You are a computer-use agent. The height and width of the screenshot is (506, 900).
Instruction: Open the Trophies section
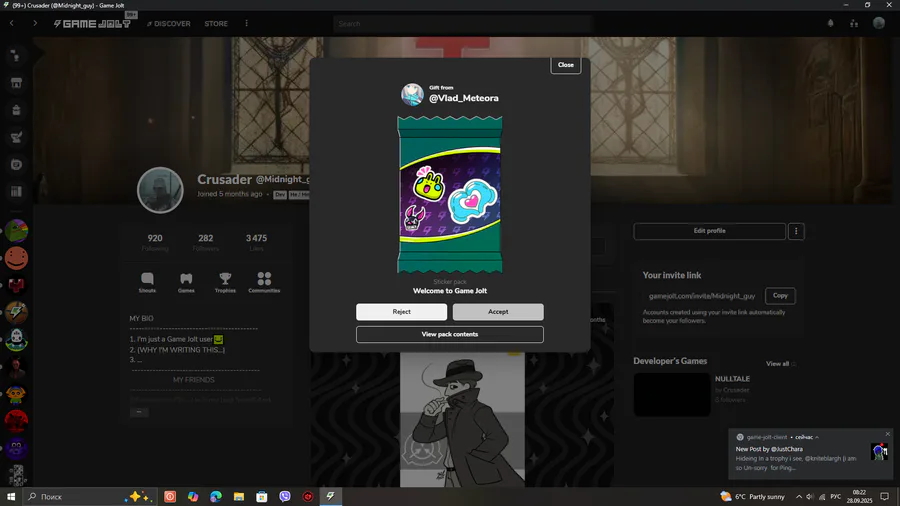click(x=225, y=282)
